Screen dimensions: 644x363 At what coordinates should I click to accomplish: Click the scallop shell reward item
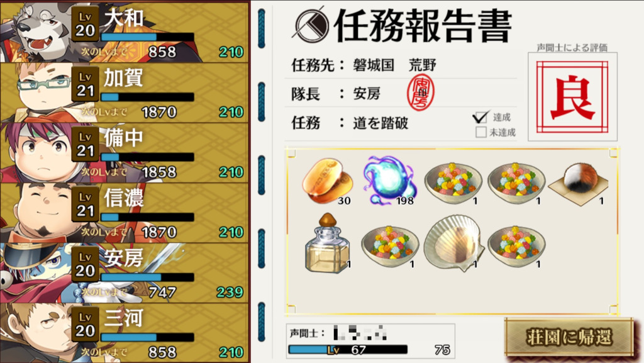(453, 243)
